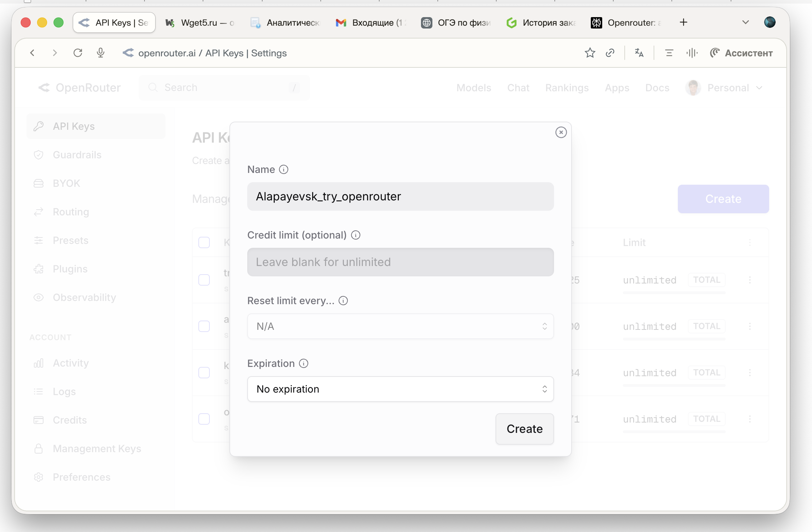Click the Name input field
Screen dimensions: 812x532
click(x=400, y=196)
